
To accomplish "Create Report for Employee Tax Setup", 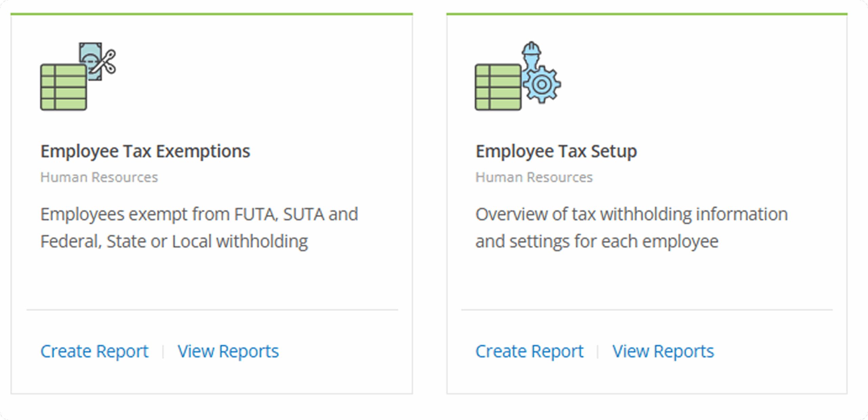I will pos(529,351).
